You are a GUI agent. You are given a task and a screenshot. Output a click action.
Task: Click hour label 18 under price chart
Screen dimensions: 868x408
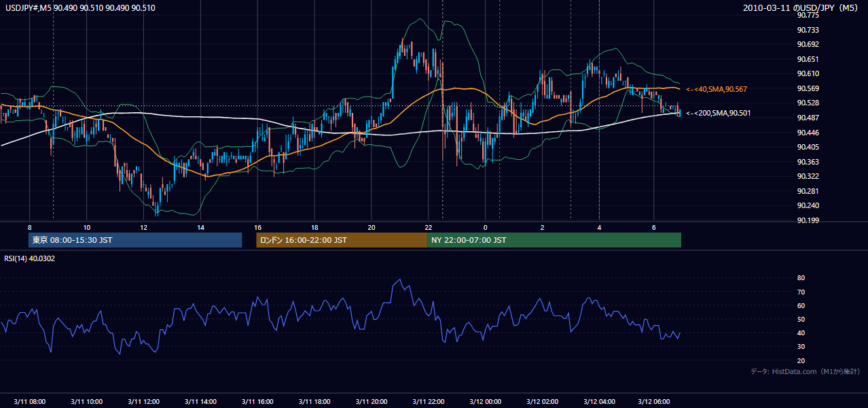[x=314, y=227]
